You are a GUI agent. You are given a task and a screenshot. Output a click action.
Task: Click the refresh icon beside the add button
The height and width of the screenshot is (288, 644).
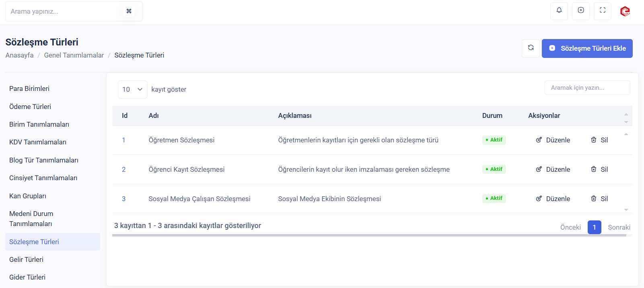tap(531, 48)
